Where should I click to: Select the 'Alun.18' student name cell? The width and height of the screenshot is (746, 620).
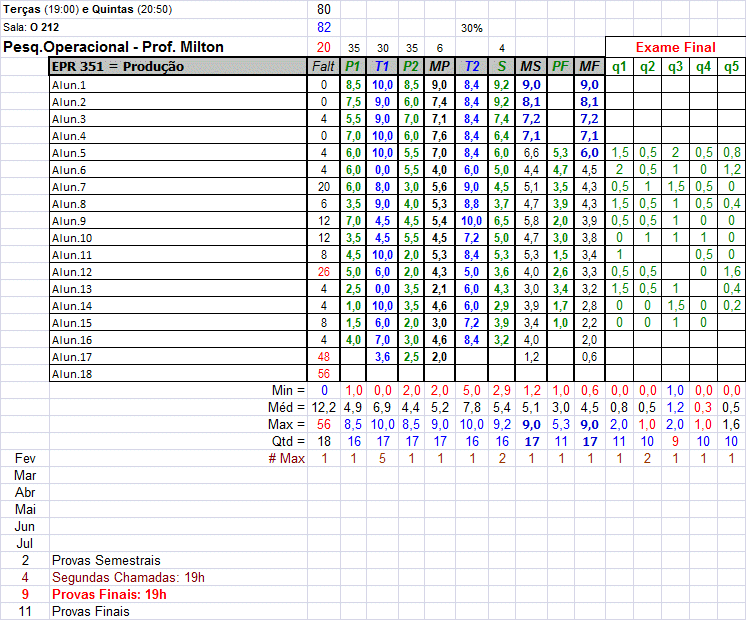[72, 374]
